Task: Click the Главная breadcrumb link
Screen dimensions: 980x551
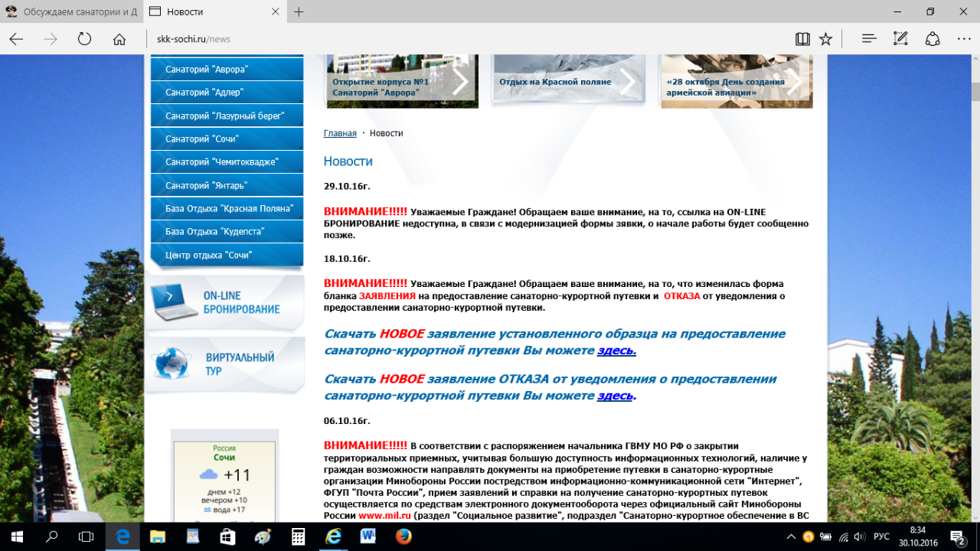Action: click(340, 133)
